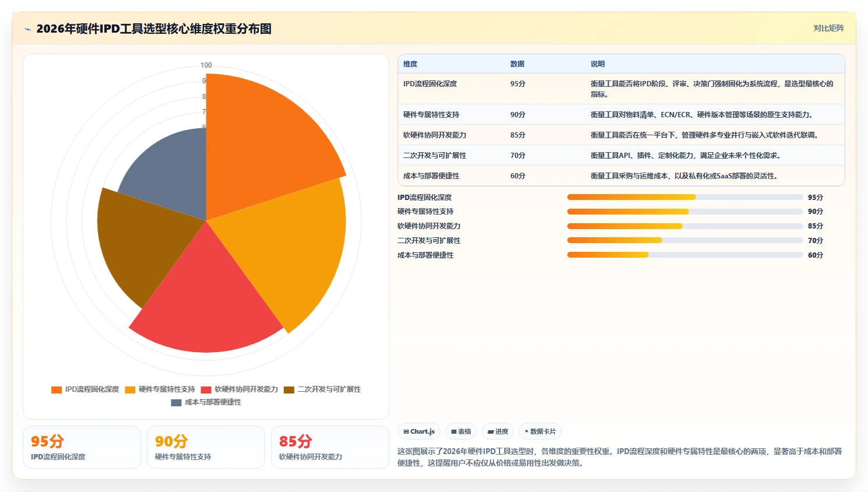Viewport: 868px width, 492px height.
Task: Click the 成本与部署便捷性 progress bar
Action: (x=685, y=255)
